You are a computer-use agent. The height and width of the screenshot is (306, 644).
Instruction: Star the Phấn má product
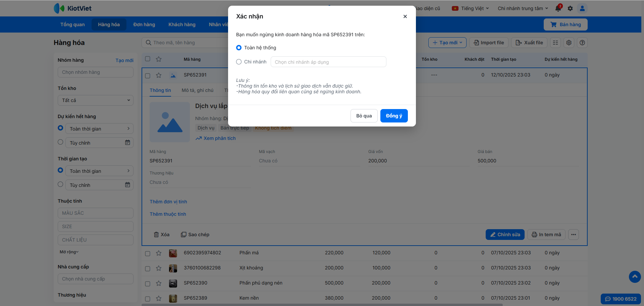click(159, 253)
